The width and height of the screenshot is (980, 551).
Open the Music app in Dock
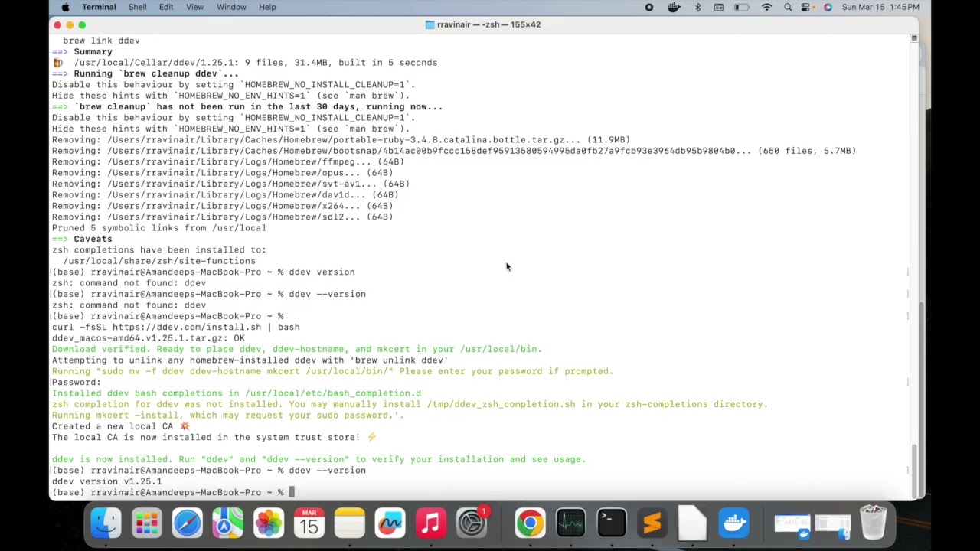[x=431, y=523]
